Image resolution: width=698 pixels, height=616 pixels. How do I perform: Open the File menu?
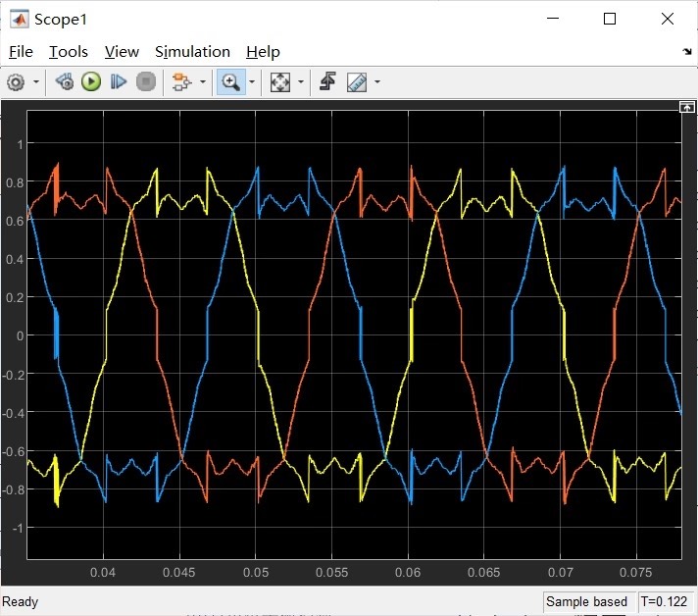21,52
